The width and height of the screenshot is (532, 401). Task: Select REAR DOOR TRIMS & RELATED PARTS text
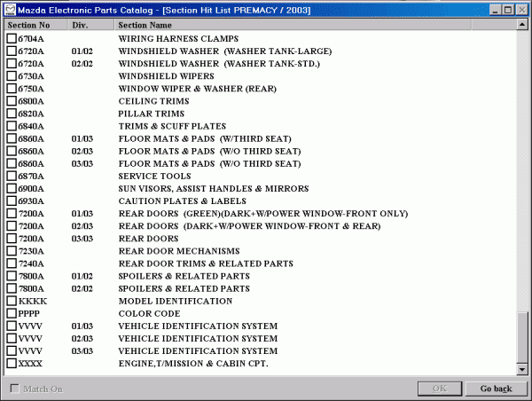[x=206, y=263]
